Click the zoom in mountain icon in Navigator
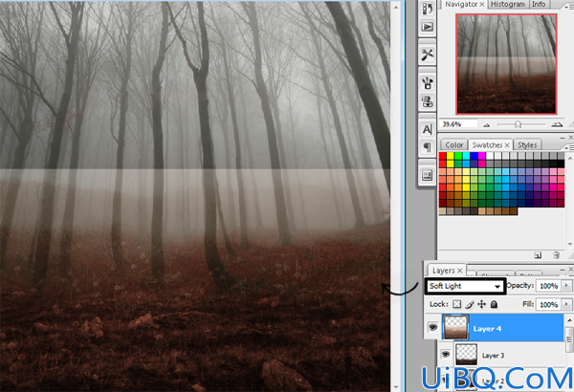Screen dimensions: 574x392 click(557, 124)
